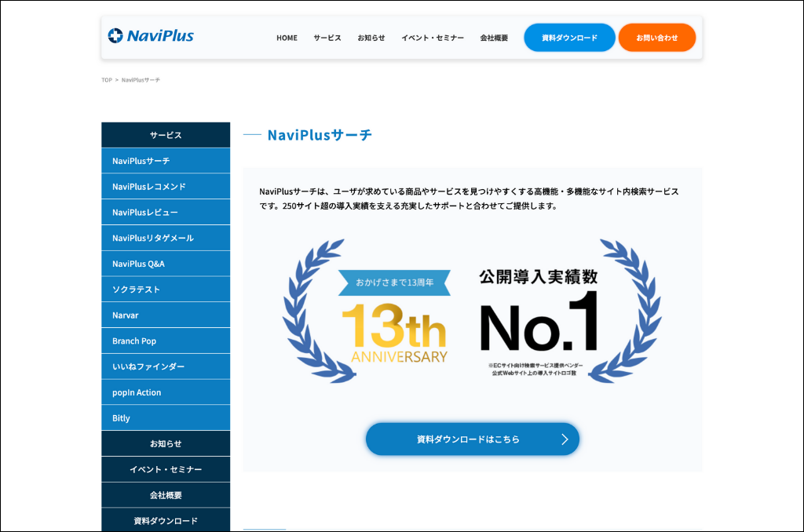Open イベント・セミナー in top navigation
The image size is (804, 532).
coord(433,38)
